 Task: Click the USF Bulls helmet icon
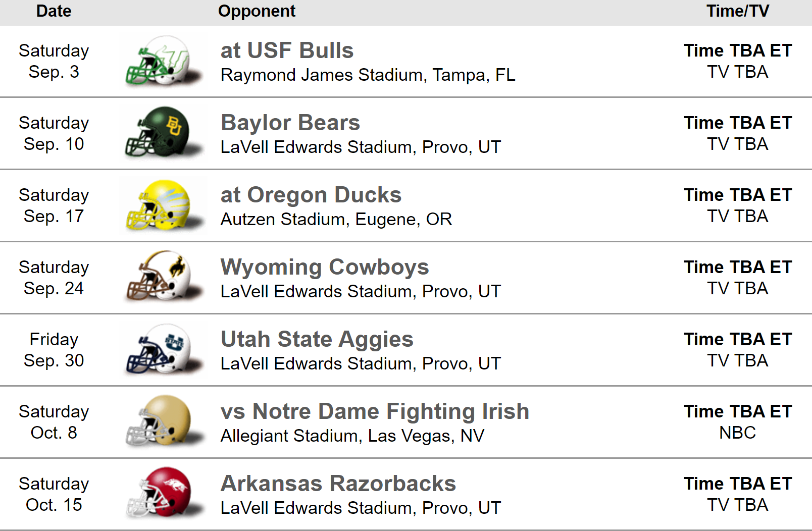coord(163,61)
